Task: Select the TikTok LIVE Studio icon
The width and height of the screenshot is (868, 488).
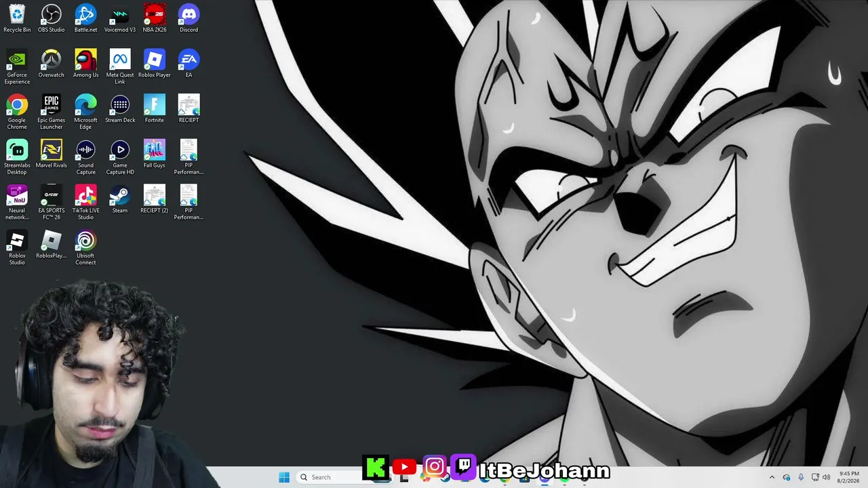Action: click(x=85, y=203)
